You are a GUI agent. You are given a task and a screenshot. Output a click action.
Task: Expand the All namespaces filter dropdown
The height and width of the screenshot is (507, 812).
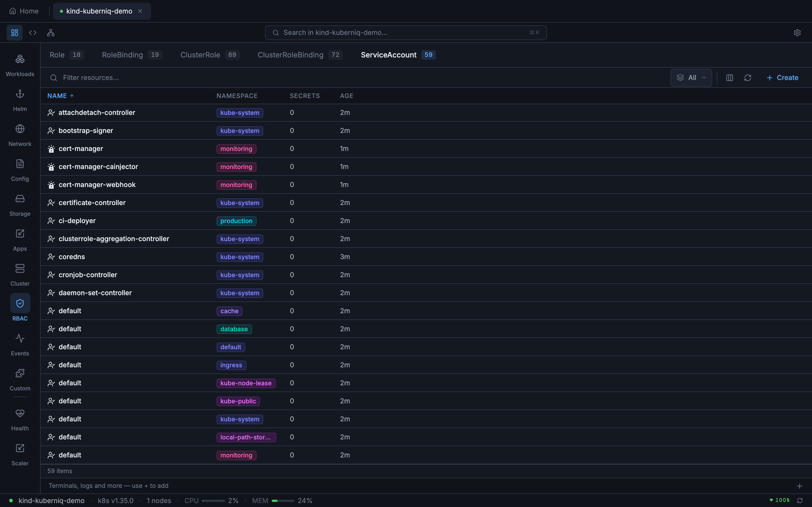tap(691, 77)
